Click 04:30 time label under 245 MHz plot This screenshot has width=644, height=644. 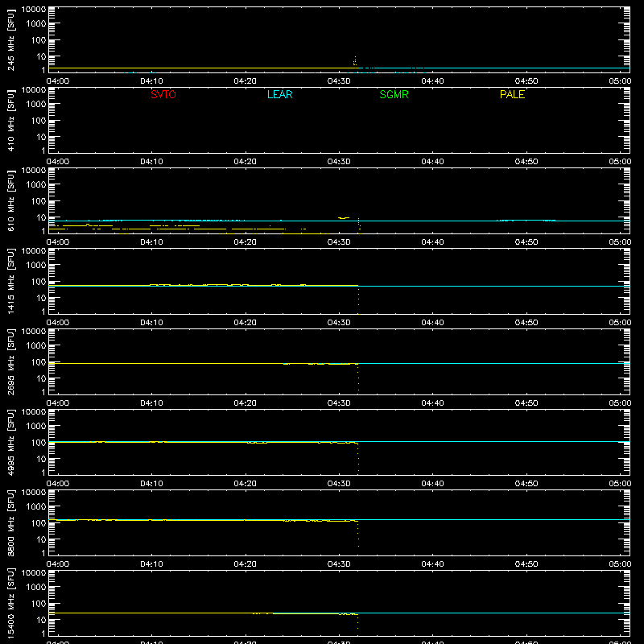click(x=339, y=81)
